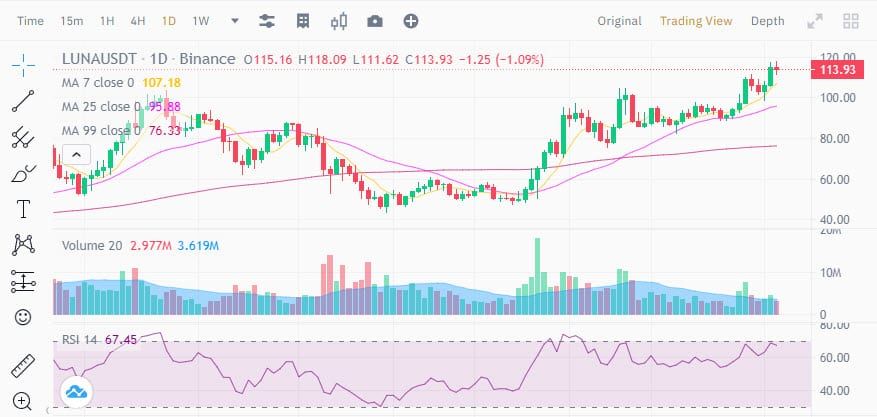Collapse the indicator legend chevron
Image resolution: width=877 pixels, height=417 pixels.
[76, 155]
